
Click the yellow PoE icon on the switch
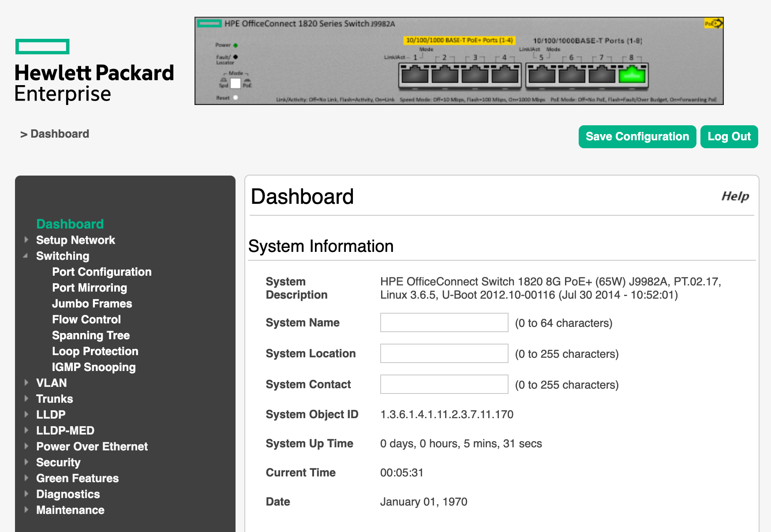tap(713, 23)
